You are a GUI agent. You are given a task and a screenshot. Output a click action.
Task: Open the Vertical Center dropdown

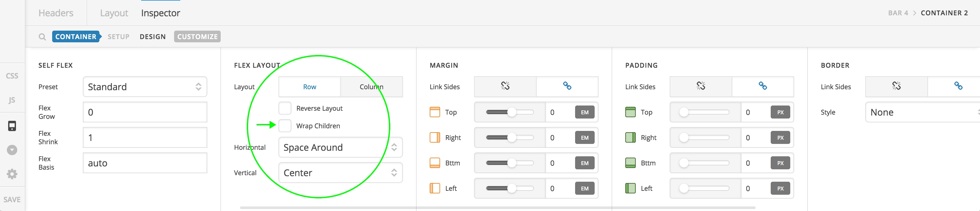340,173
